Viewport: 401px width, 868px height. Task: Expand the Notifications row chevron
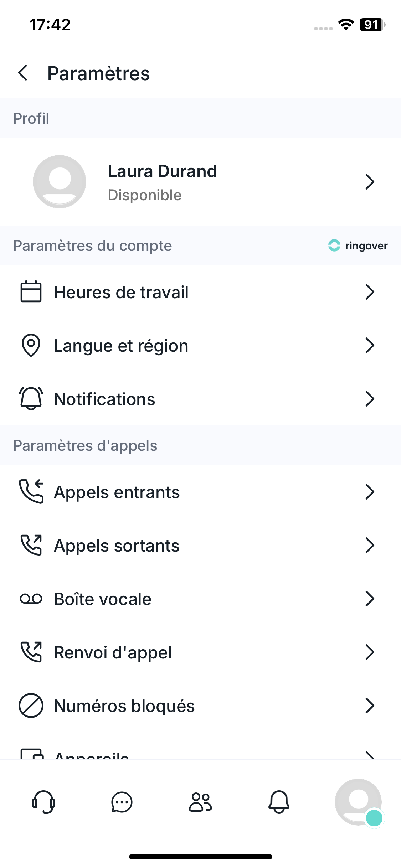(370, 399)
